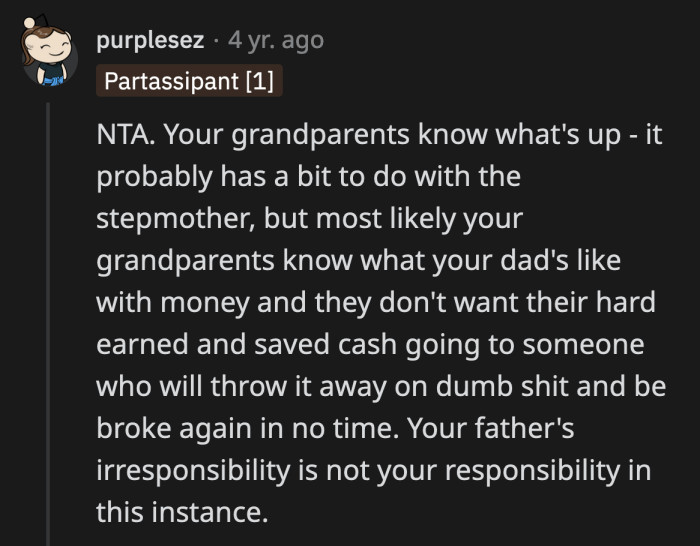Image resolution: width=700 pixels, height=546 pixels.
Task: Click the purplesez user avatar
Action: pos(48,59)
